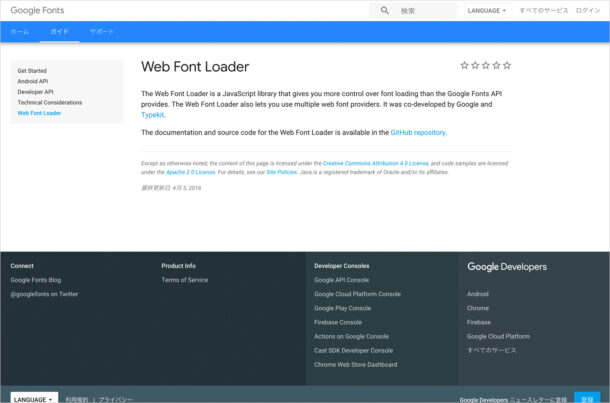
Task: Select Web Font Loader in the sidebar
Action: click(x=39, y=113)
